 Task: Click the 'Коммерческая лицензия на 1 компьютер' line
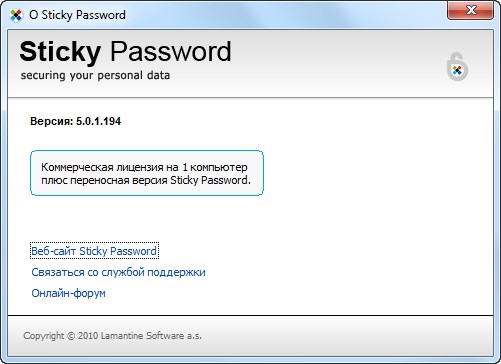tap(144, 167)
